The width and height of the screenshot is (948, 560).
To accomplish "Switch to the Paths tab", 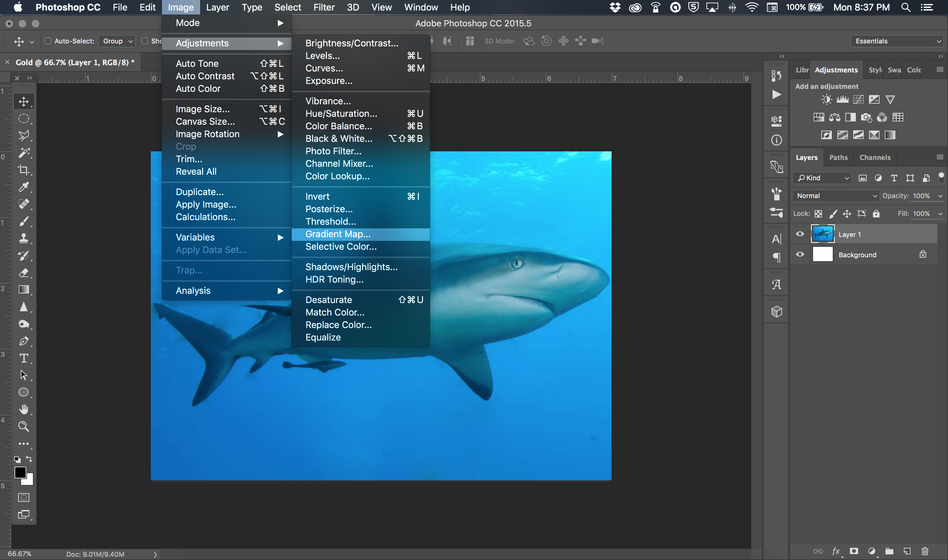I will (x=838, y=157).
